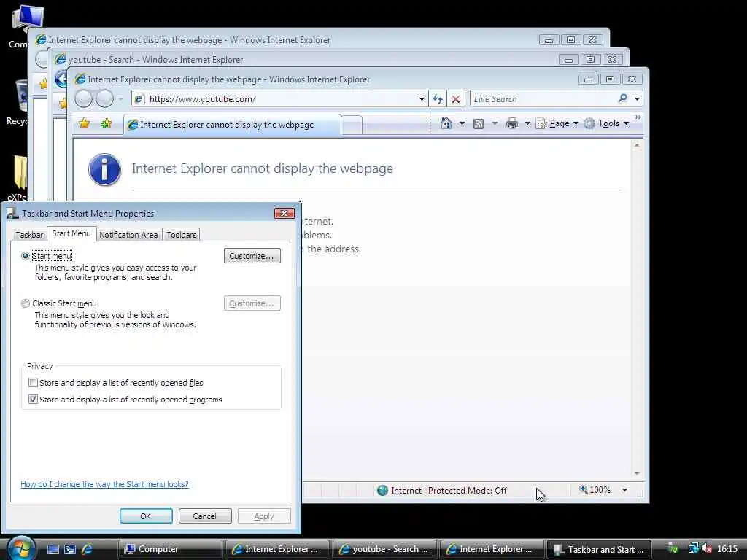Click the Live Search input field
Viewport: 747px width, 560px height.
(543, 99)
